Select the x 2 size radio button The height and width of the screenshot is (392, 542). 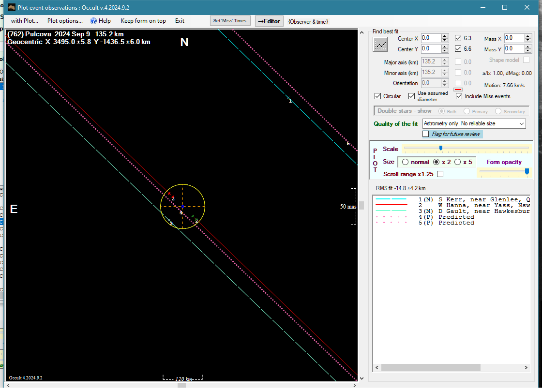tap(436, 162)
